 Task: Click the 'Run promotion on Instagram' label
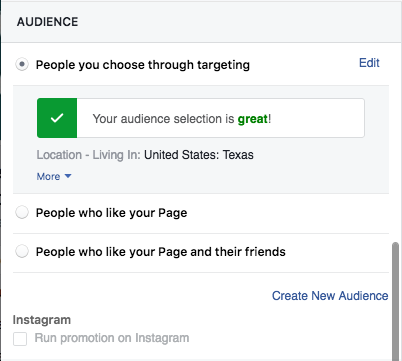point(112,338)
